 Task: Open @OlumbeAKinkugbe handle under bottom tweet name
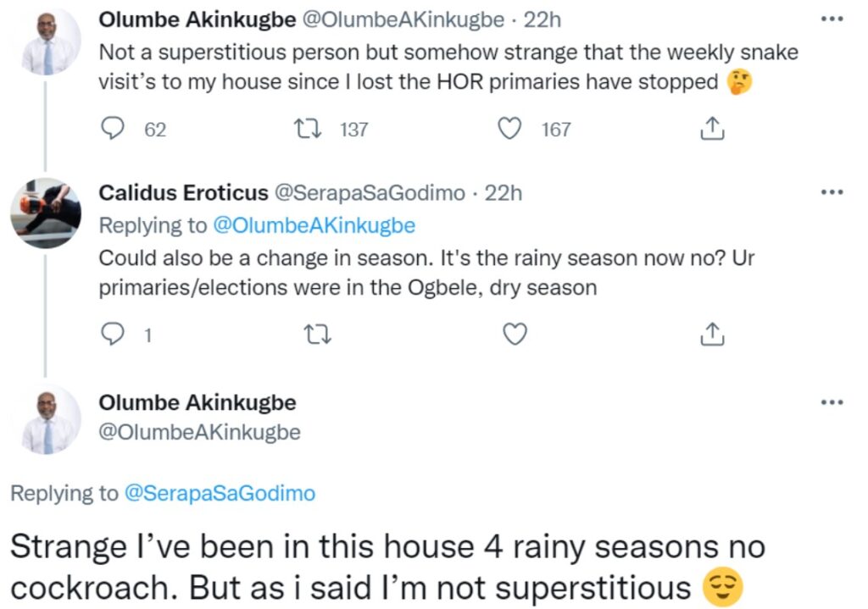(x=199, y=432)
